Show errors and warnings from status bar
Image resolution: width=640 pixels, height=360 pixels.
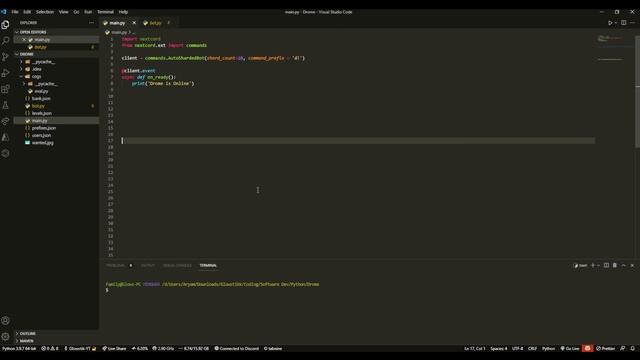(50, 349)
